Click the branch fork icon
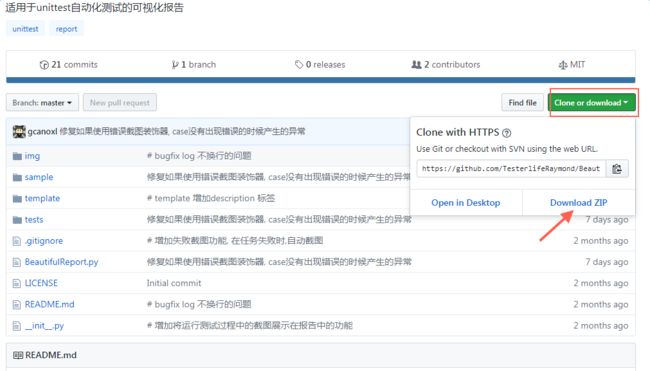 click(175, 65)
